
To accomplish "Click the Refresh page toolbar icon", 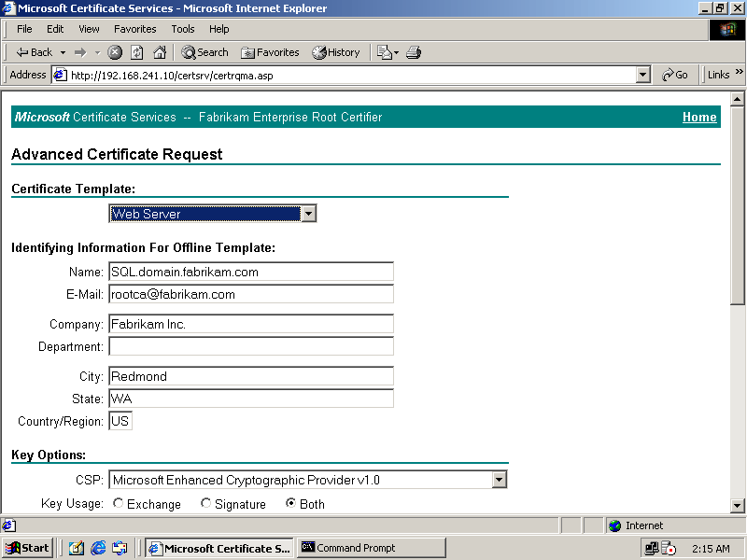I will [137, 52].
